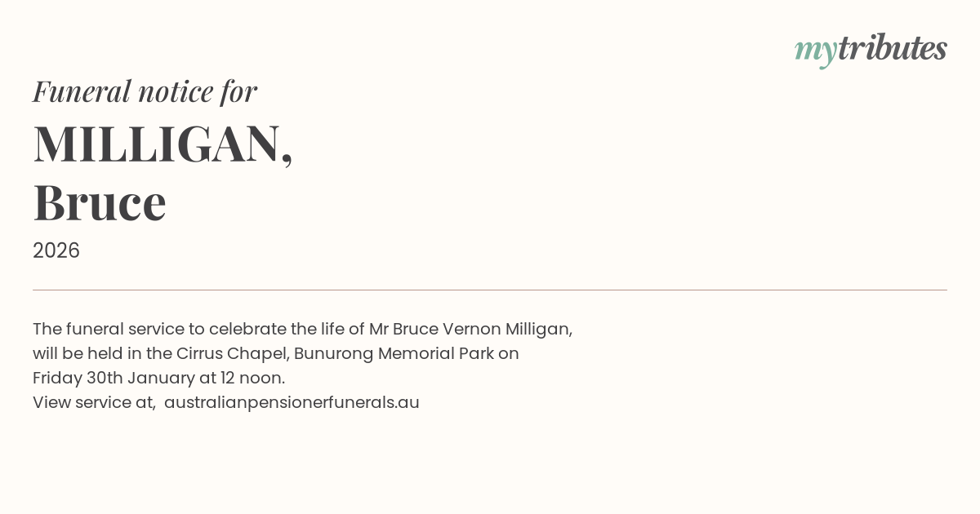The height and width of the screenshot is (514, 980).
Task: Click the "Funeral notice for" heading
Action: 145,91
